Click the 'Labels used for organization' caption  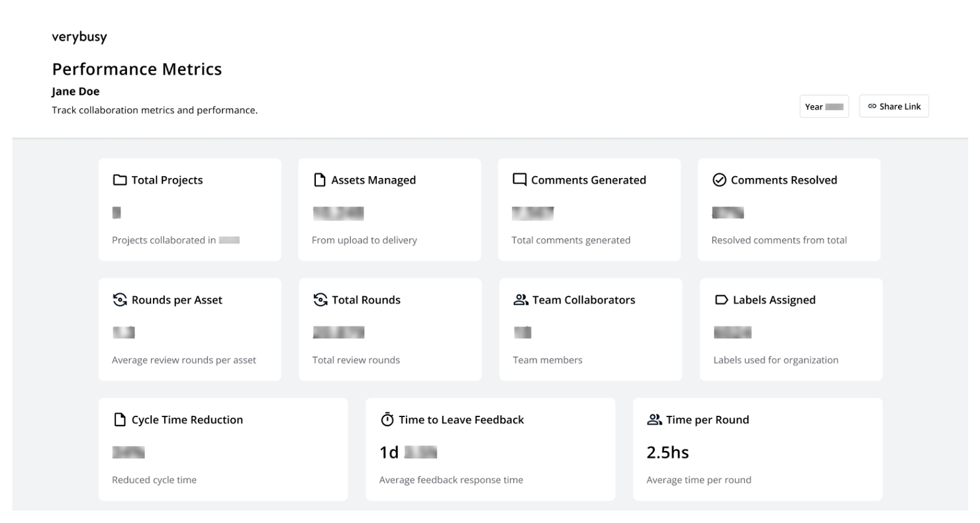click(775, 360)
